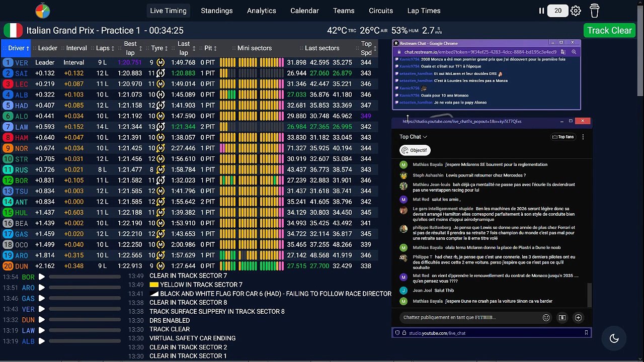Screen dimensions: 644x362
Task: Click the colorful app logo in the header
Action: 43,11
